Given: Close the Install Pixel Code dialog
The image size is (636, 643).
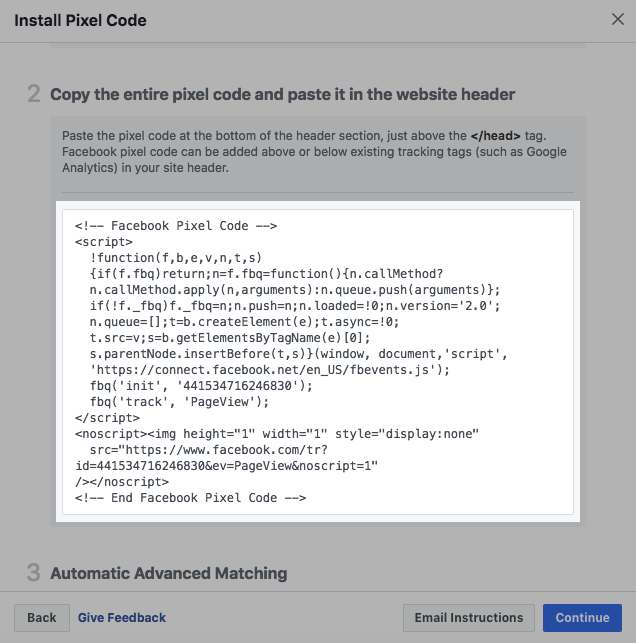Looking at the screenshot, I should click(618, 19).
